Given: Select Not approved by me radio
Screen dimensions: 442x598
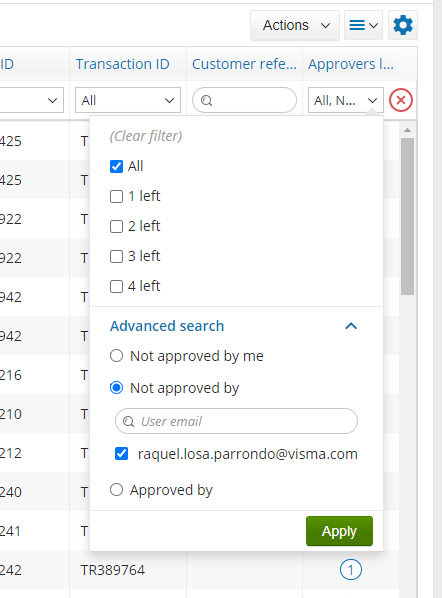Looking at the screenshot, I should [x=116, y=356].
